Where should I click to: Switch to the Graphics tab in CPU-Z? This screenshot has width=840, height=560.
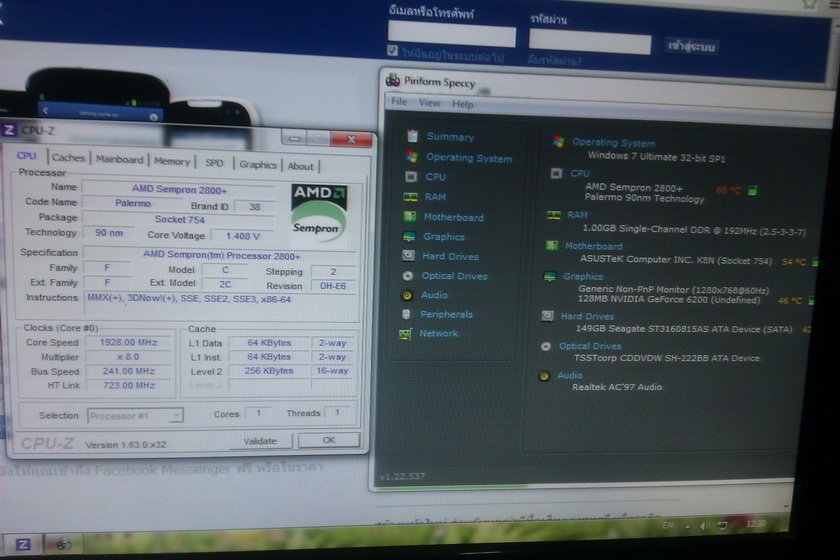pos(258,165)
